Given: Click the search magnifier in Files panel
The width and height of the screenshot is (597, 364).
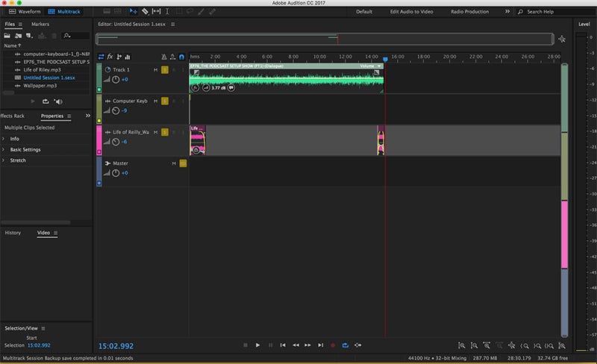Looking at the screenshot, I should pos(67,35).
